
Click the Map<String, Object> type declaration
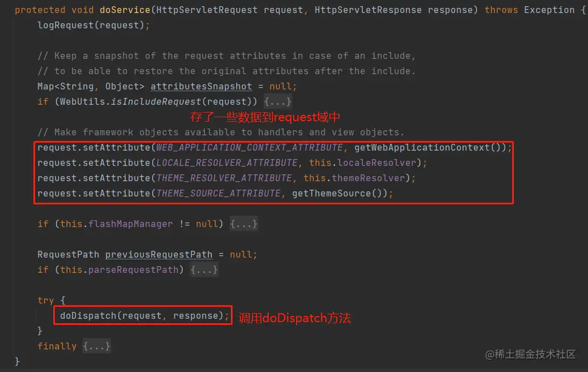point(91,87)
